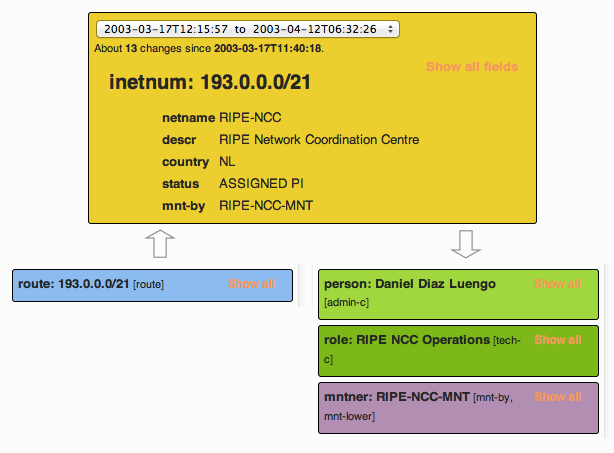Click the netname value RIPE-NCC
Screen dimensions: 614x453
coord(250,117)
